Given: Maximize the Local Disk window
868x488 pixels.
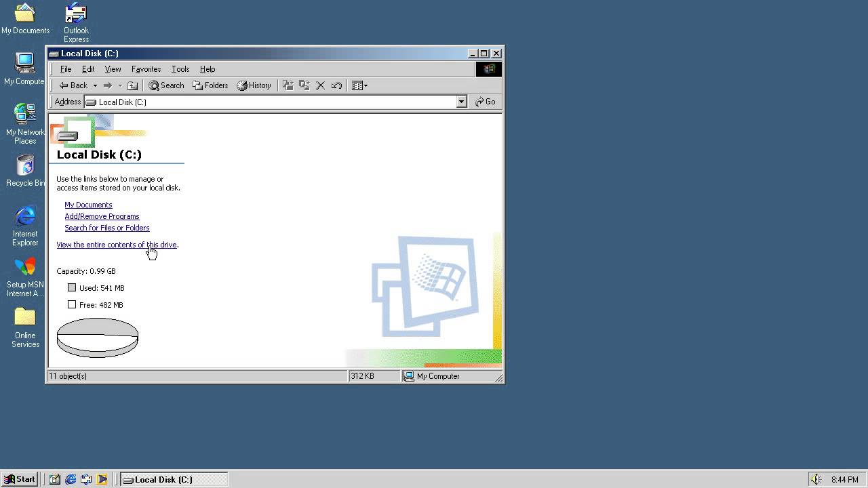Looking at the screenshot, I should 484,54.
